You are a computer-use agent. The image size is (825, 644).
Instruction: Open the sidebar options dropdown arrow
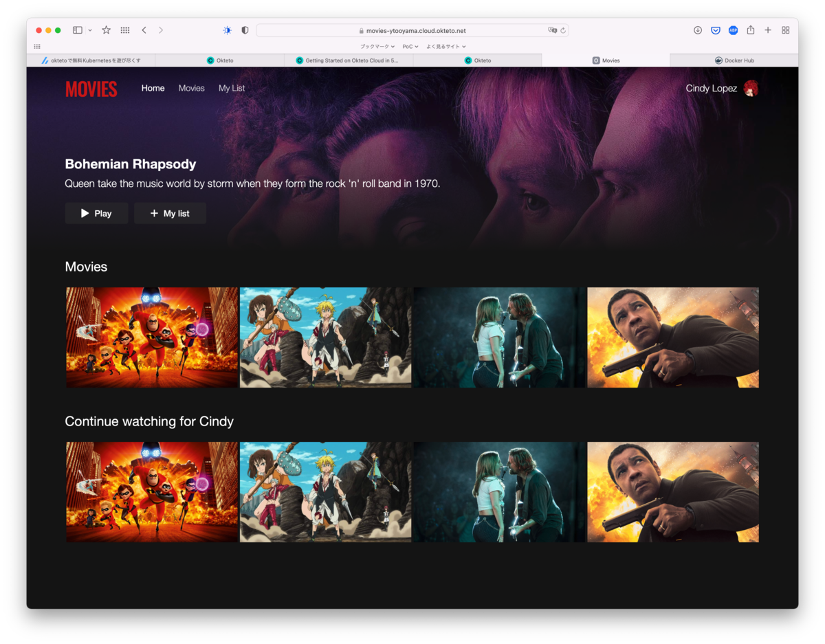[89, 30]
